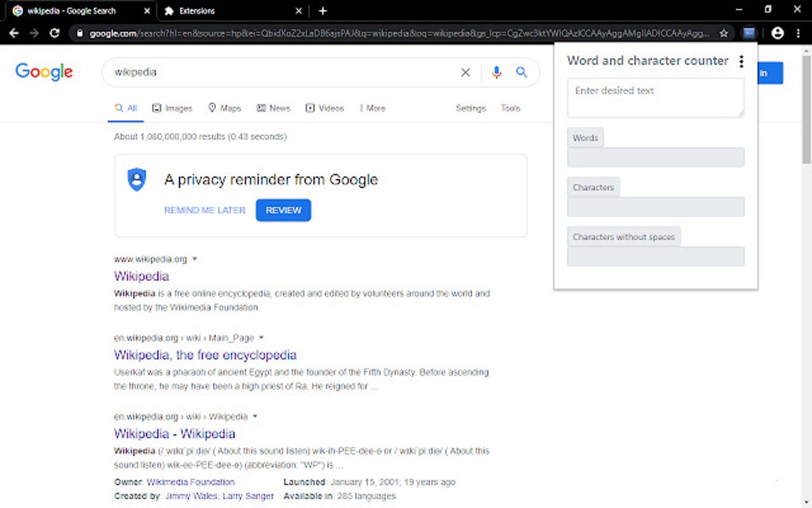Select the search magnifier icon
The height and width of the screenshot is (508, 812).
coord(521,72)
